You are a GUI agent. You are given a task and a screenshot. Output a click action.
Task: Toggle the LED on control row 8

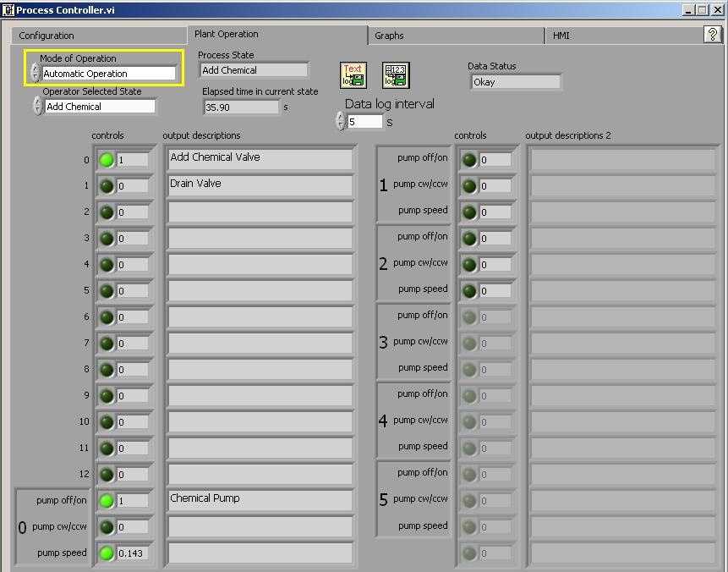click(x=107, y=370)
